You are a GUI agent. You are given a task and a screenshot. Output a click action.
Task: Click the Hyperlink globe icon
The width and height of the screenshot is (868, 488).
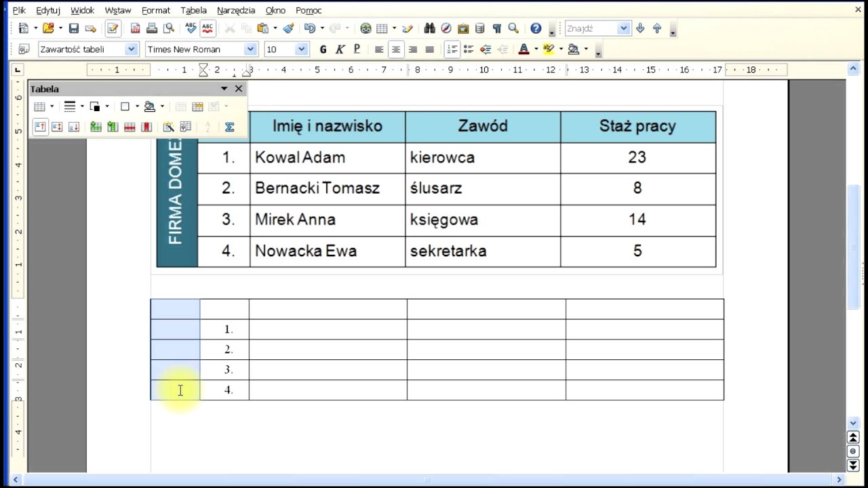366,28
